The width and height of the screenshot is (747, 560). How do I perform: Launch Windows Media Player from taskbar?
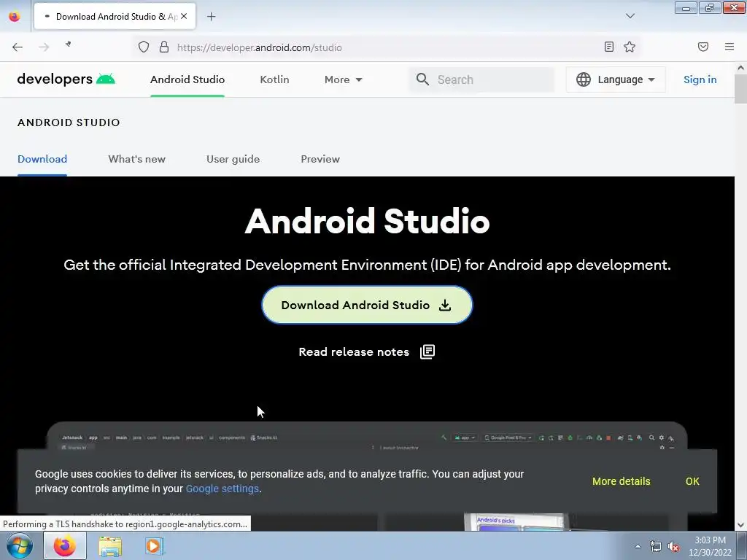point(154,545)
